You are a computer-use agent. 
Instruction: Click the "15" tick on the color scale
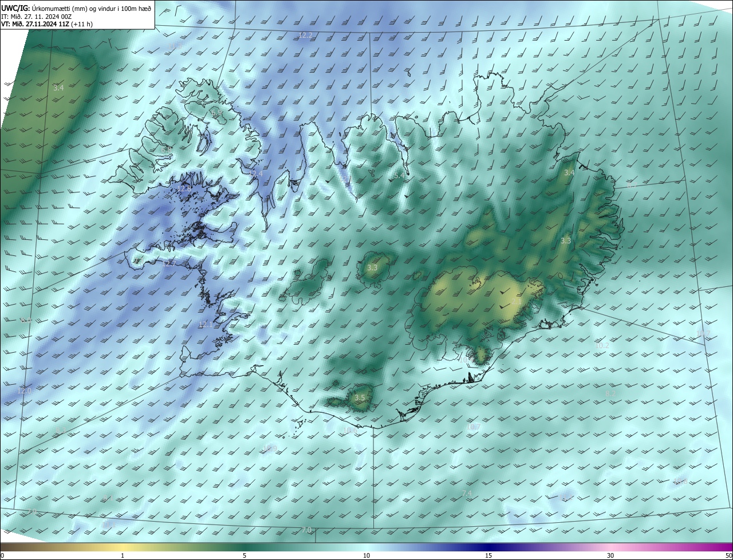pos(488,555)
